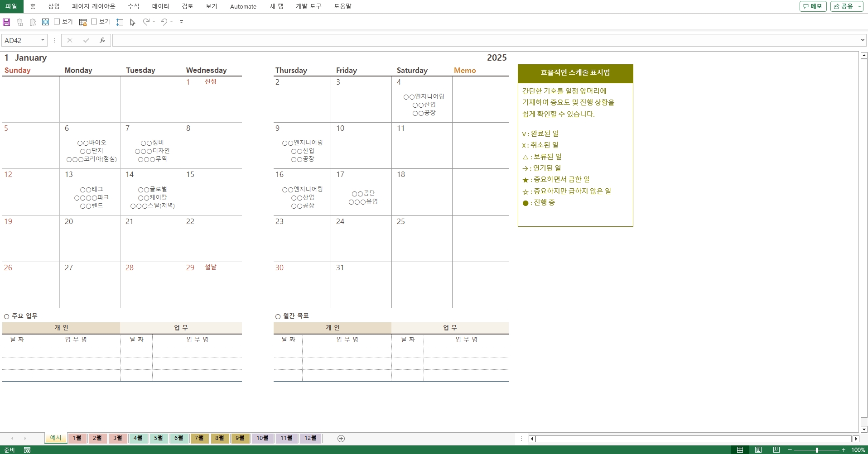This screenshot has width=868, height=454.
Task: Open the Redo history dropdown arrow
Action: click(x=154, y=22)
